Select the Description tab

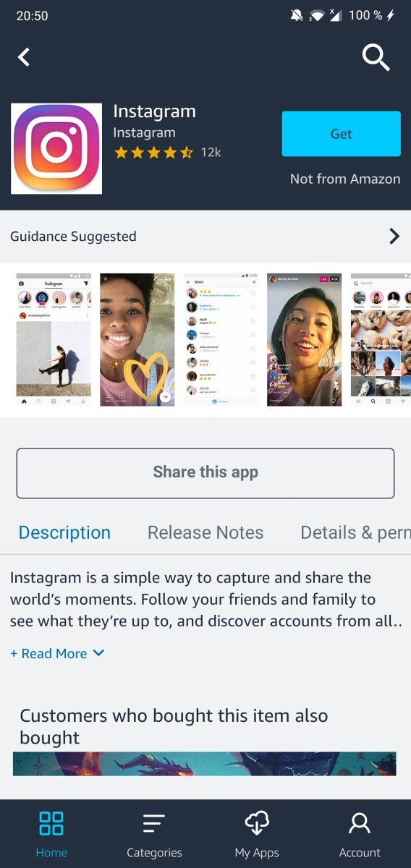click(x=64, y=533)
